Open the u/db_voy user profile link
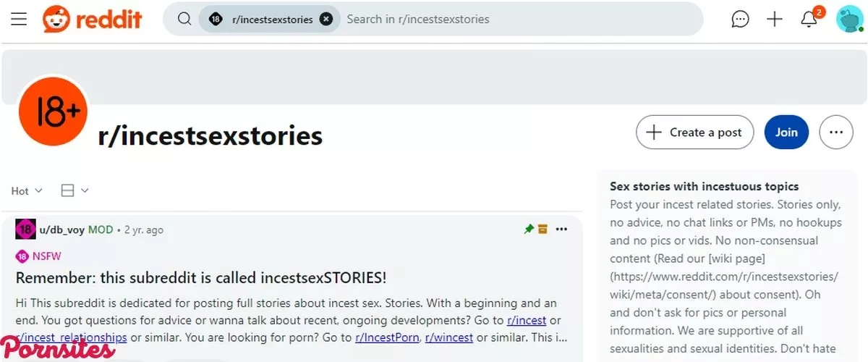This screenshot has height=362, width=868. (x=61, y=230)
